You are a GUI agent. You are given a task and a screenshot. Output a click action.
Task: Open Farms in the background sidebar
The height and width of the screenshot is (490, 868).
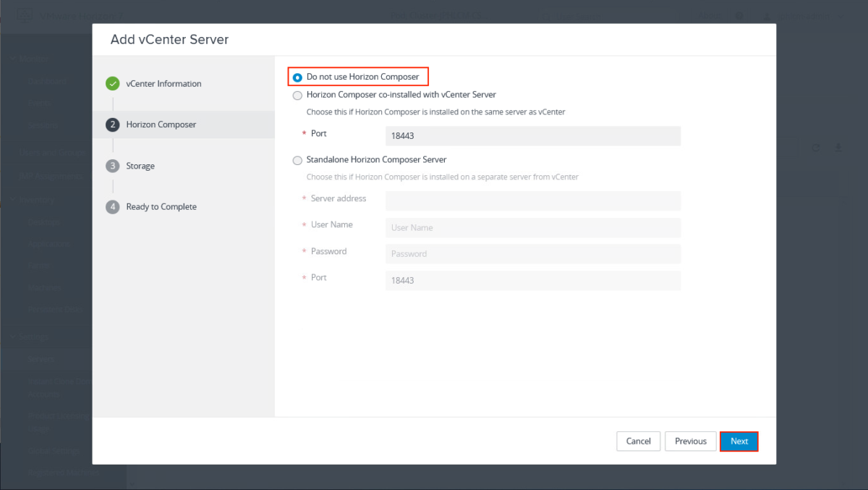click(x=40, y=266)
